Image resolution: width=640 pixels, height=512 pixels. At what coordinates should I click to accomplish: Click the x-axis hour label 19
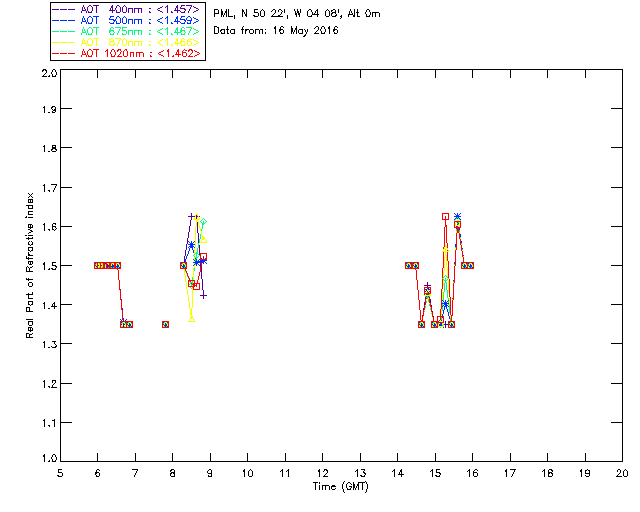pos(585,473)
